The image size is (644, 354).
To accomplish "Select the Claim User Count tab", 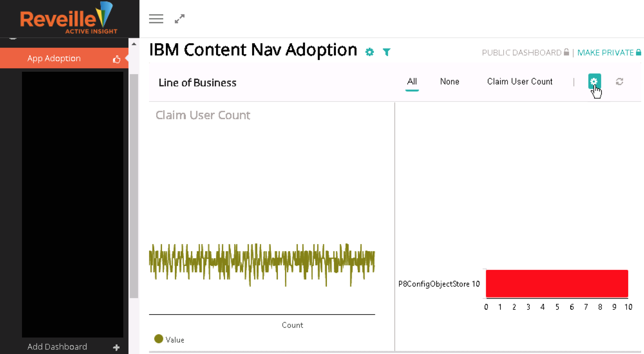I will 520,82.
